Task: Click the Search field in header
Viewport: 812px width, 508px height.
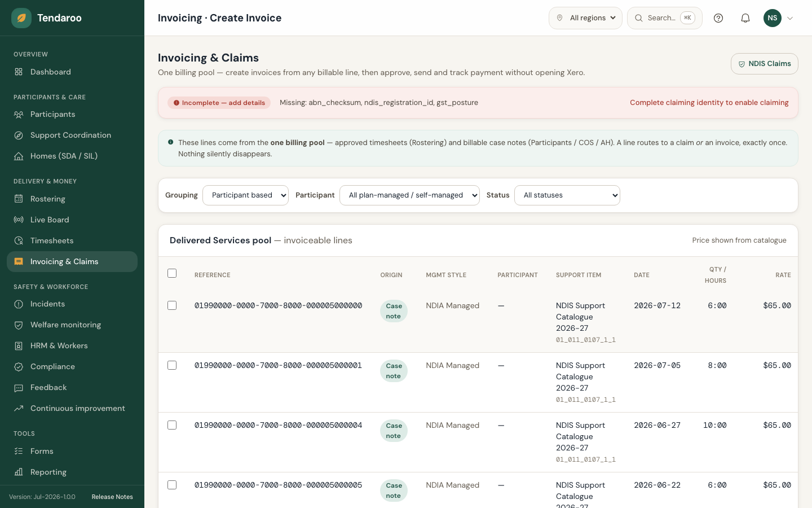Action: (665, 18)
